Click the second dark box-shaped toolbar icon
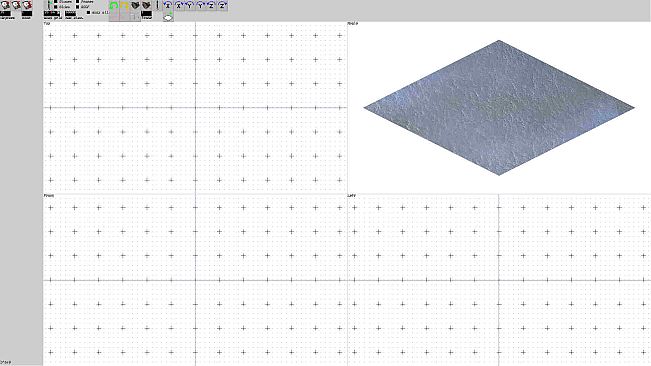651x366 pixels. [x=146, y=5]
